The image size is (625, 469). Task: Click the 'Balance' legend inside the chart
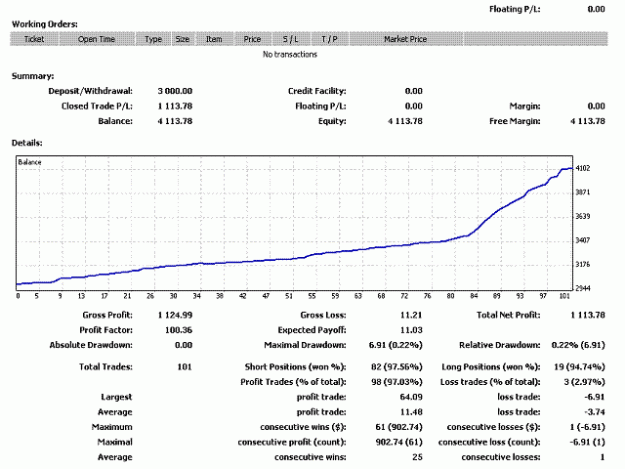tap(29, 162)
